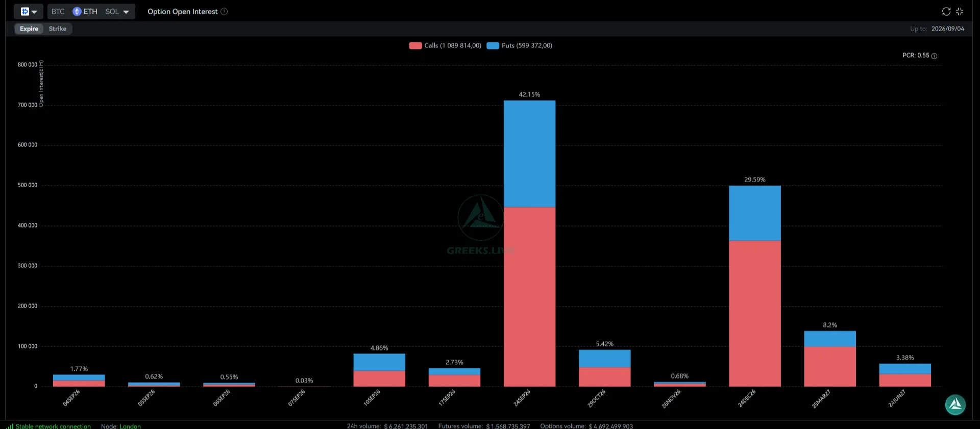The width and height of the screenshot is (980, 429).
Task: Toggle the Calls series legend
Action: (445, 45)
